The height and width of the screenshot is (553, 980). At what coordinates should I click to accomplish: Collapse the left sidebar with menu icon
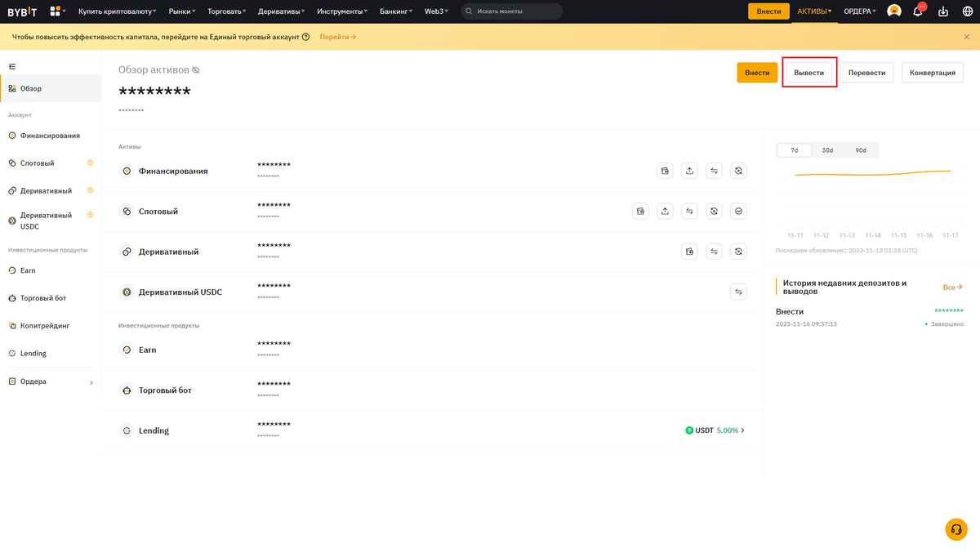[12, 66]
